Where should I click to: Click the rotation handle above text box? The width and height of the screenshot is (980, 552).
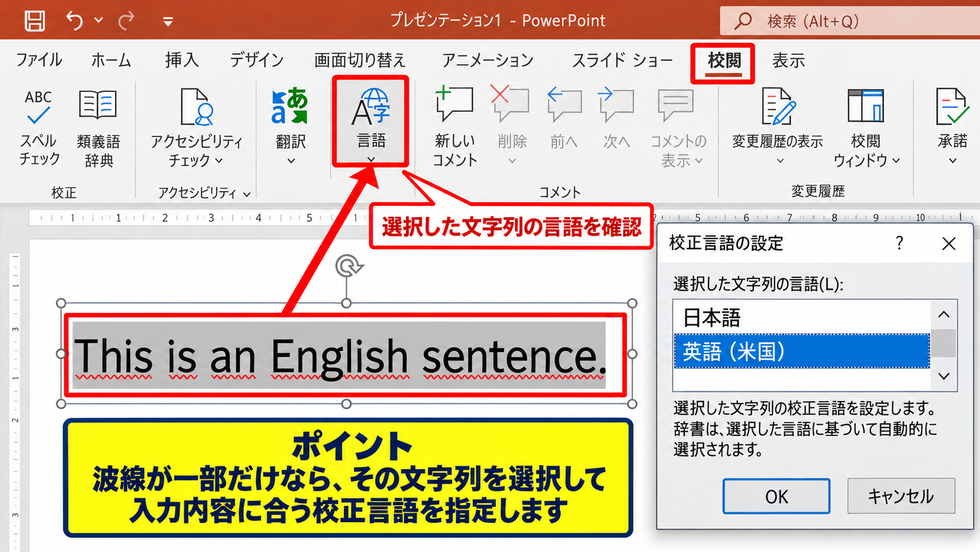[348, 266]
